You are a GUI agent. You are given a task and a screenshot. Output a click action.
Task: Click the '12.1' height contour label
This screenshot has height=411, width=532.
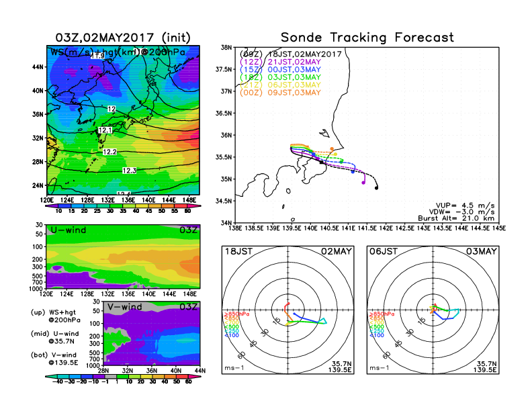click(105, 130)
